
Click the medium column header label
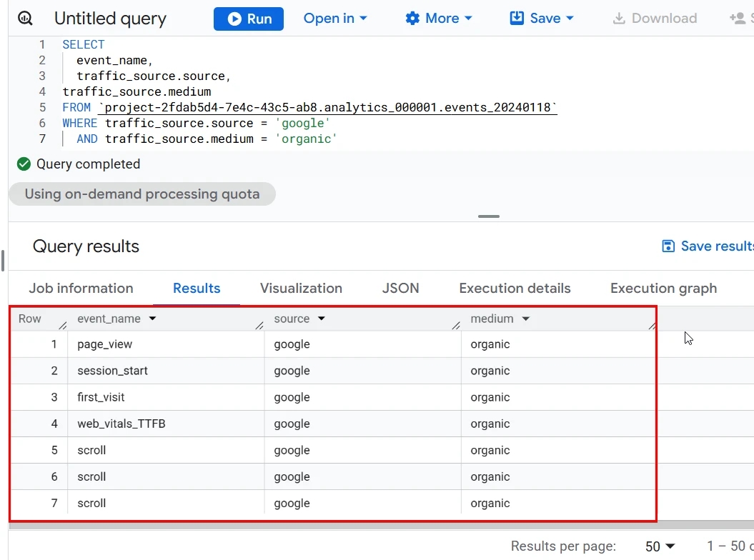click(492, 319)
